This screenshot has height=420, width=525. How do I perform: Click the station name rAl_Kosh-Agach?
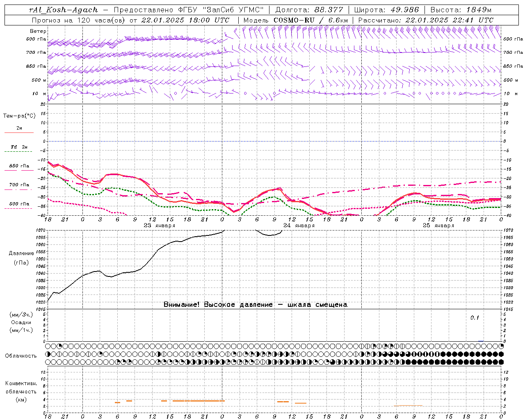(64, 10)
